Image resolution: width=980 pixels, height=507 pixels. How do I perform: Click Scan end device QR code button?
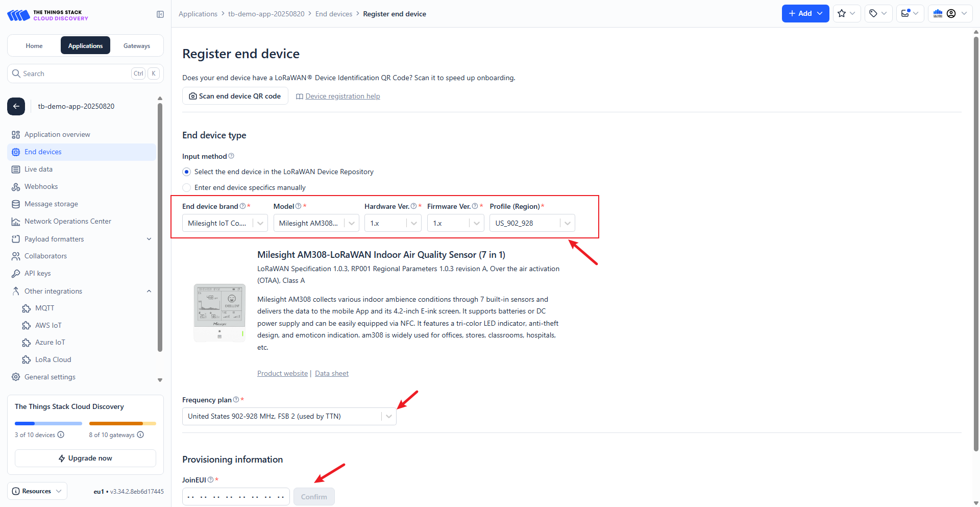pyautogui.click(x=235, y=96)
